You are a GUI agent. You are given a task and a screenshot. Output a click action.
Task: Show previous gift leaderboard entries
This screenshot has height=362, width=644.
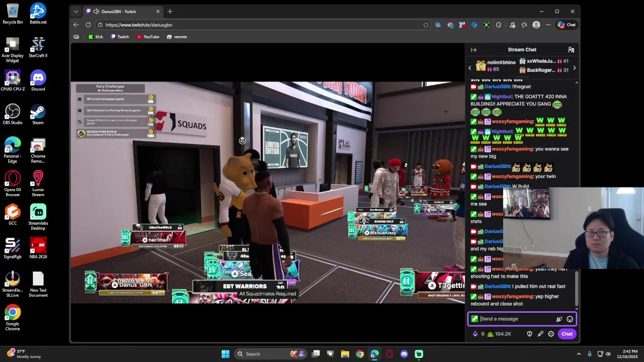point(470,68)
